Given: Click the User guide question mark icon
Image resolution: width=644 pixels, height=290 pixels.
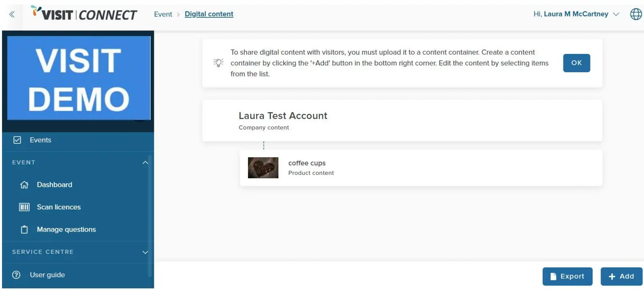Looking at the screenshot, I should (16, 275).
